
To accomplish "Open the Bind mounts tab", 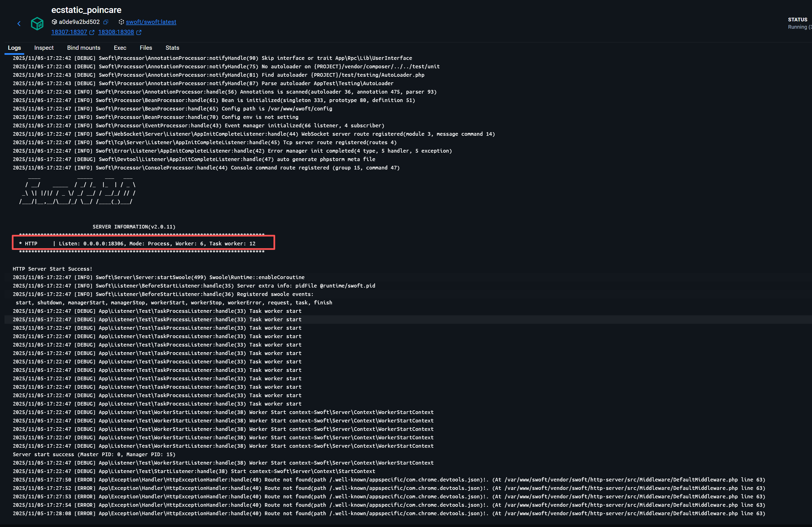I will [84, 48].
